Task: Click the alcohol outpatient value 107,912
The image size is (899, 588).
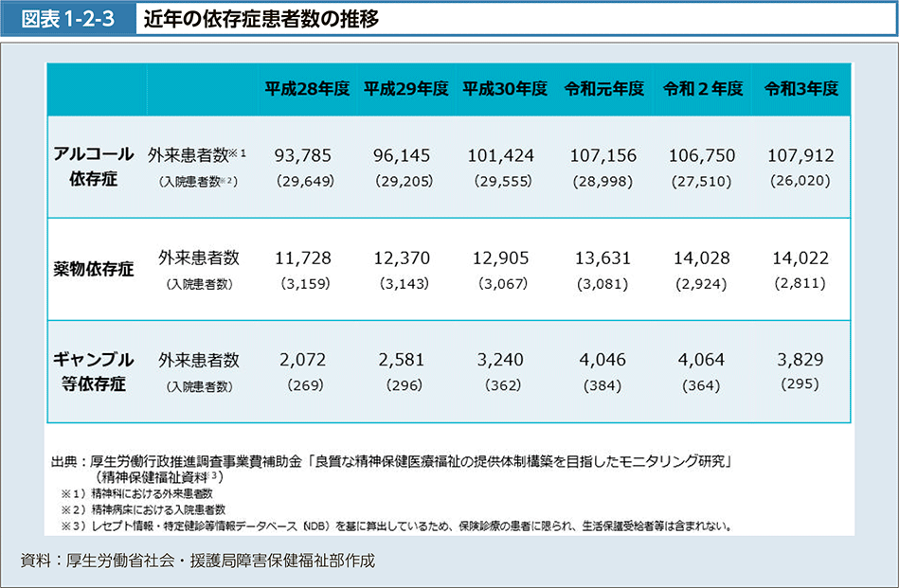Action: tap(800, 155)
